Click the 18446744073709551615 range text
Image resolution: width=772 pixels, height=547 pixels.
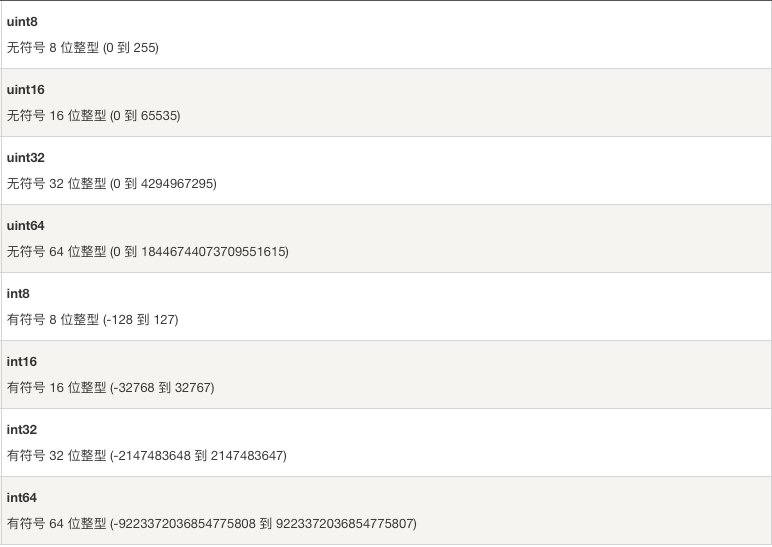(x=215, y=252)
